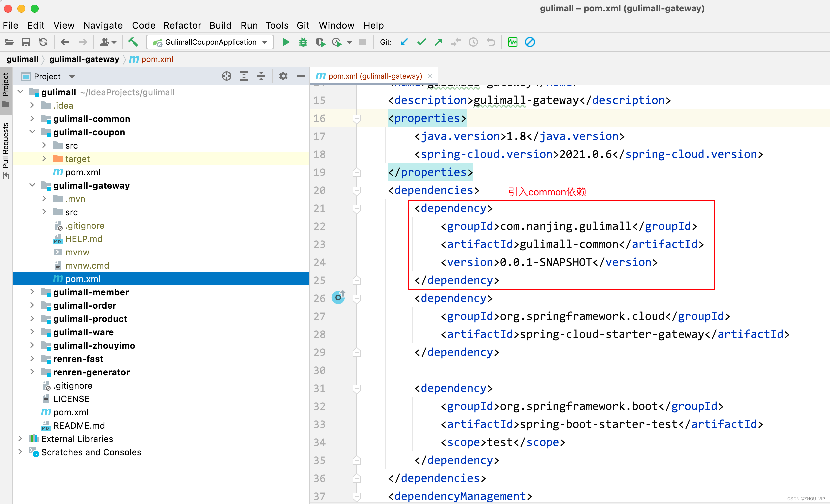Fold dependencyManagement block on line 37
This screenshot has width=830, height=504.
pos(357,496)
